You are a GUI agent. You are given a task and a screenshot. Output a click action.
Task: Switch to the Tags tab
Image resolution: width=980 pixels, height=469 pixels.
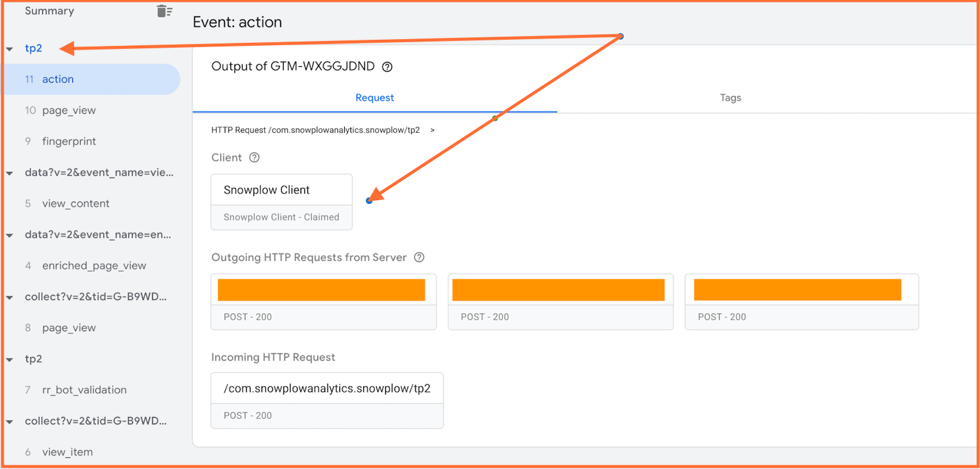pos(730,97)
